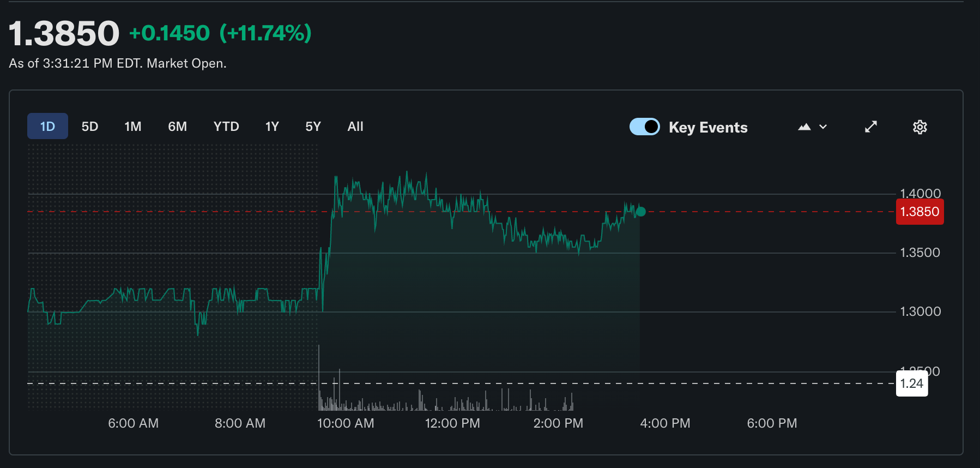Screen dimensions: 980x468
Task: Click the Key Events label text
Action: click(x=708, y=127)
